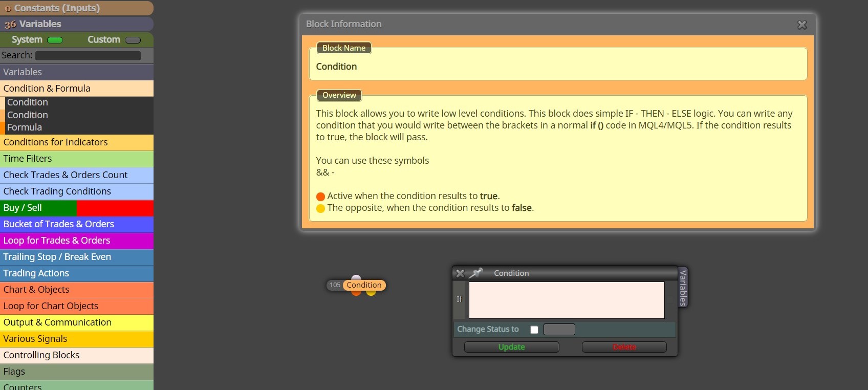Image resolution: width=868 pixels, height=390 pixels.
Task: Pin the Condition editor popup
Action: pos(476,273)
